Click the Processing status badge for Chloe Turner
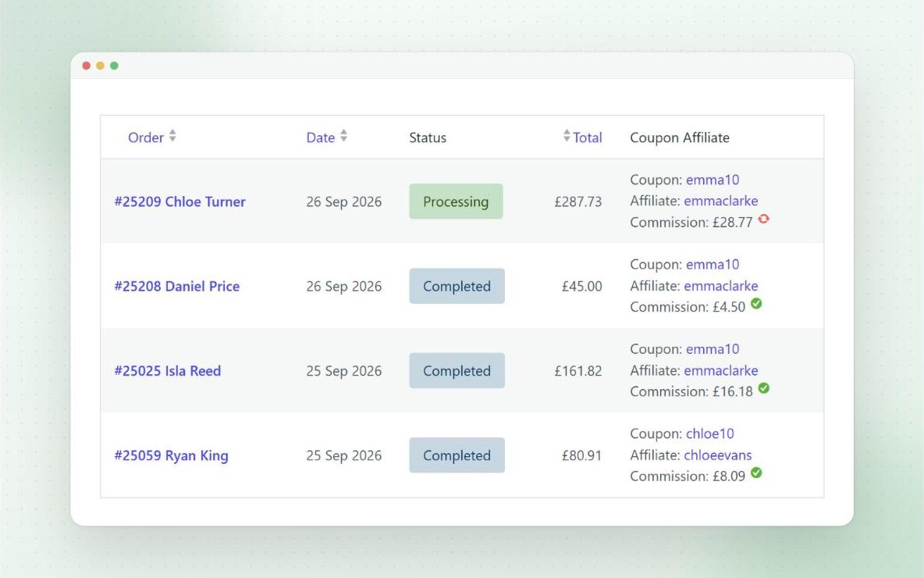 [x=456, y=202]
